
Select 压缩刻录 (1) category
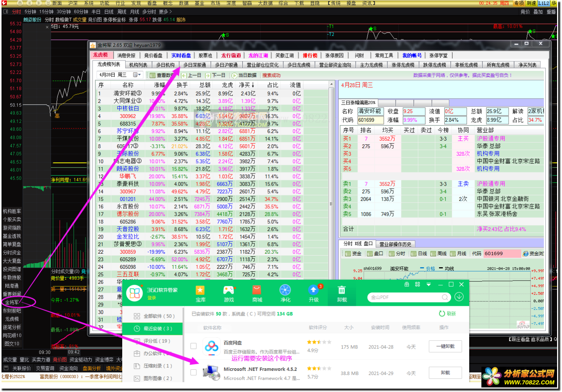pos(153,366)
